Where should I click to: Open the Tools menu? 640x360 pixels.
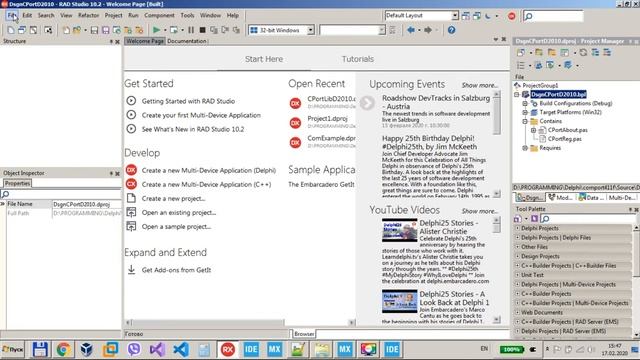[187, 16]
